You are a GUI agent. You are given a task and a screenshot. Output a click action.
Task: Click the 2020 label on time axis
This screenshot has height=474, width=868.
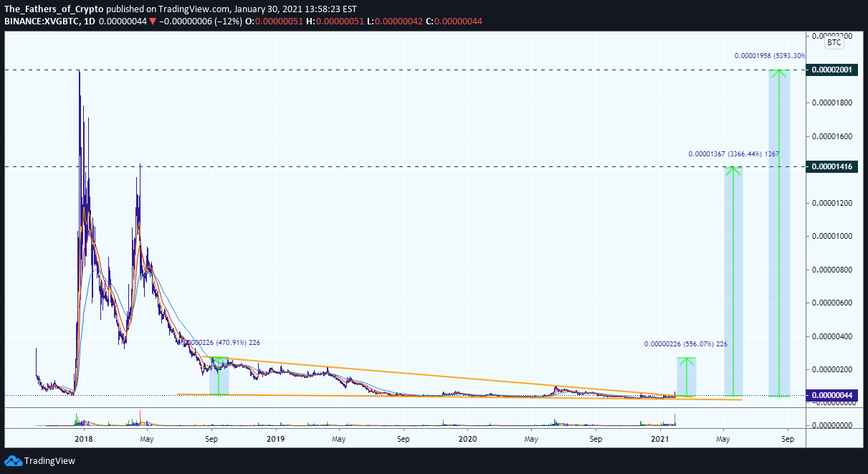(x=467, y=438)
